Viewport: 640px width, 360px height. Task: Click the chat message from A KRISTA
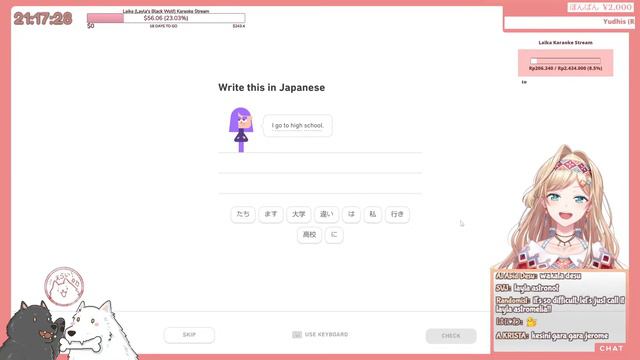[552, 336]
